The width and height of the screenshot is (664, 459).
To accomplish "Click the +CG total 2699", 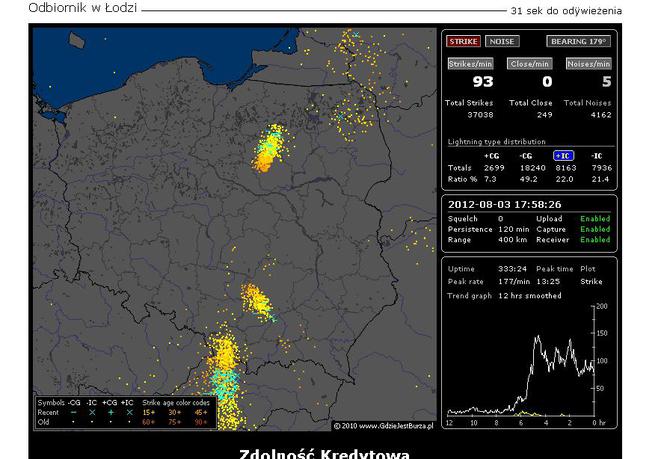I will coord(494,168).
